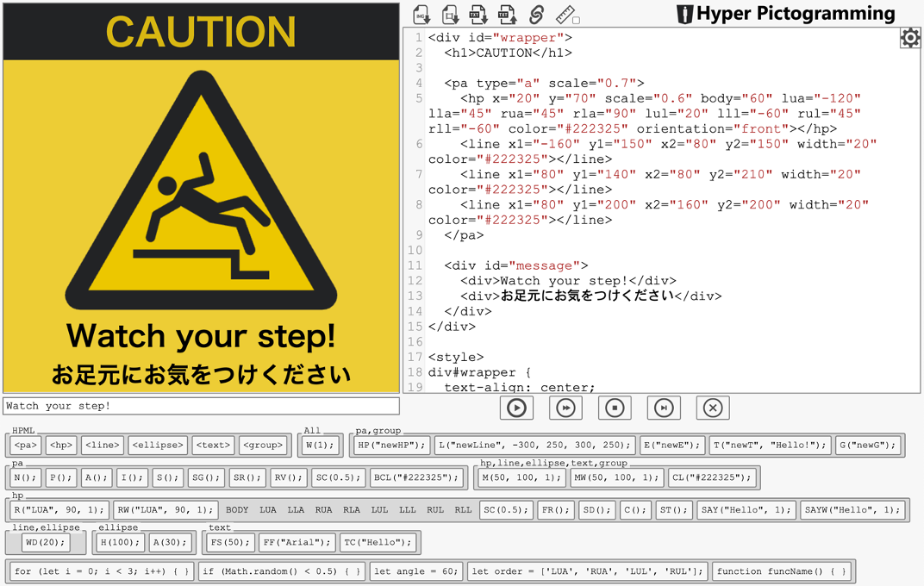Click the circled X clear button
Image resolution: width=924 pixels, height=586 pixels.
[x=712, y=408]
